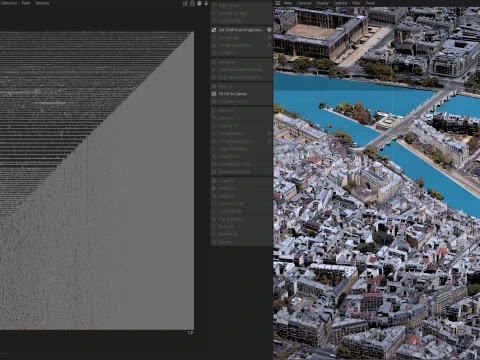This screenshot has height=360, width=480.
Task: Choose Unstitch UV
Action: (241, 157)
